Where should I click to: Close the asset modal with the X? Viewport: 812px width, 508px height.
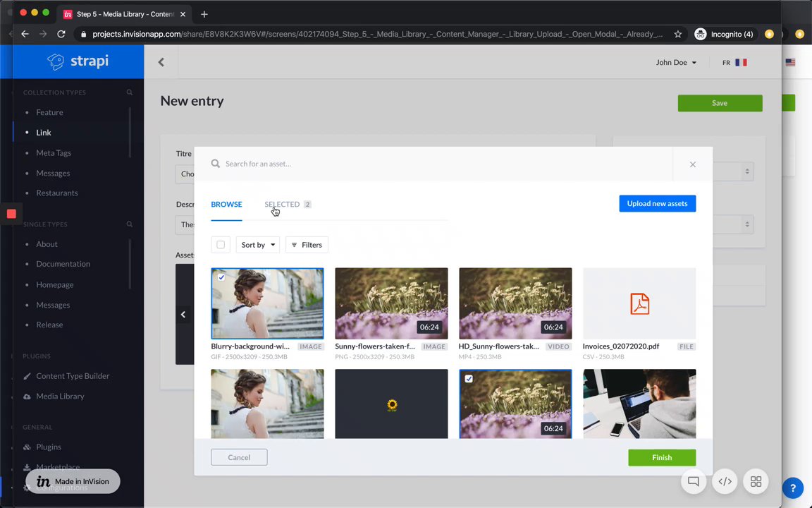pos(692,164)
